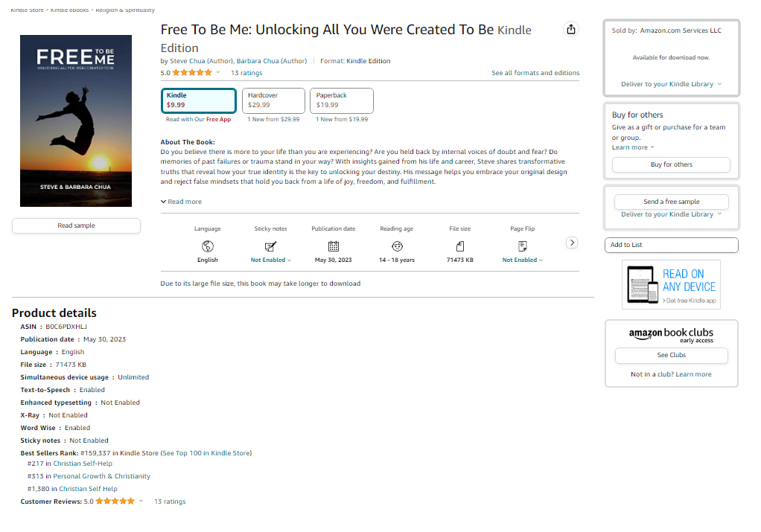Select the Paperback $19.99 format
Screen dimensions: 761x532
click(x=342, y=100)
